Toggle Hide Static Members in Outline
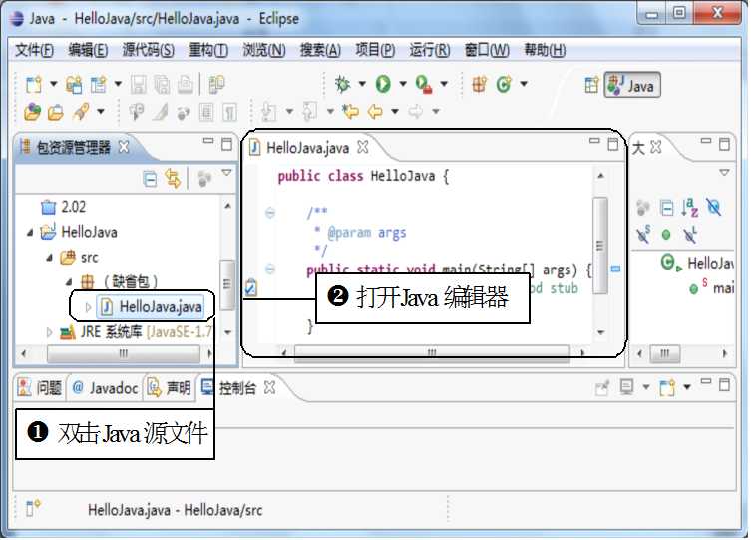The height and width of the screenshot is (540, 756). coord(643,234)
